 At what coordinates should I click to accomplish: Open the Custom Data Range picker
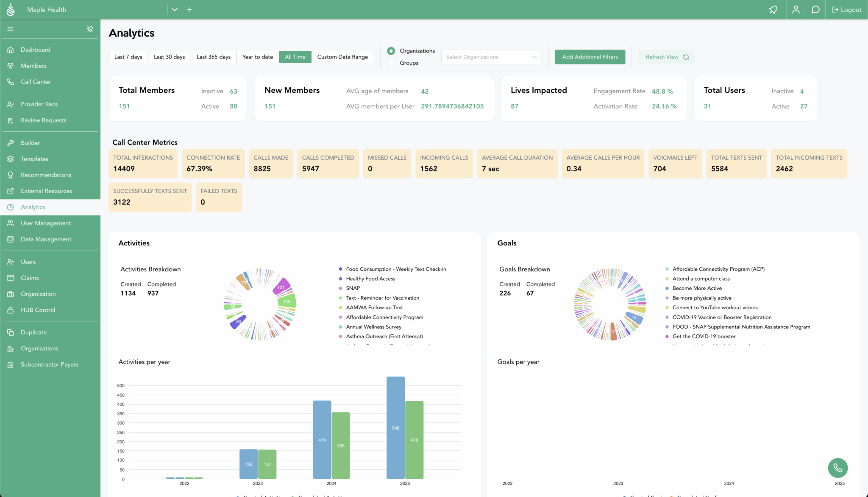pos(342,57)
